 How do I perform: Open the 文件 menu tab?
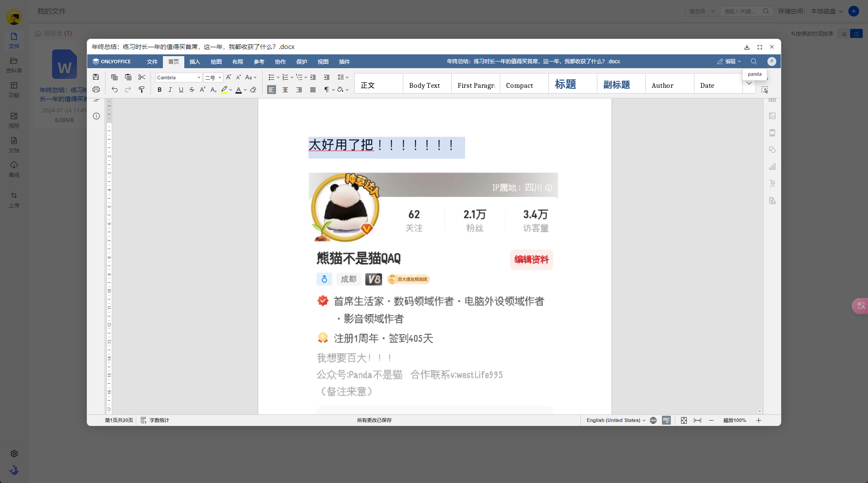(152, 61)
